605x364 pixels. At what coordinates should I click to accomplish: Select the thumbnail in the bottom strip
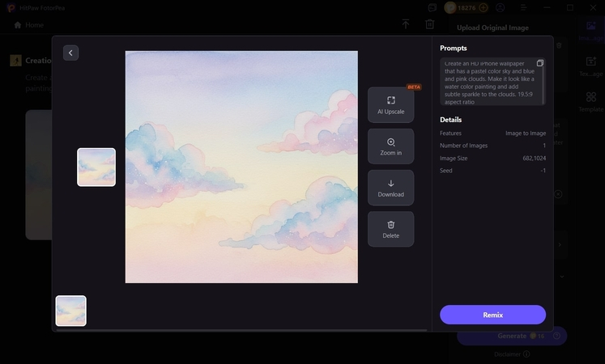tap(71, 311)
